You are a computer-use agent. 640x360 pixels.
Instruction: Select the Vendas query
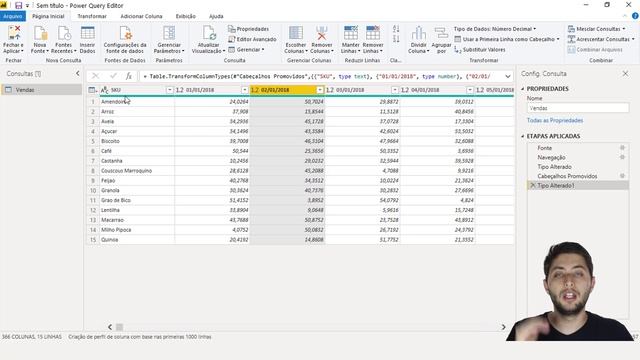tap(42, 90)
